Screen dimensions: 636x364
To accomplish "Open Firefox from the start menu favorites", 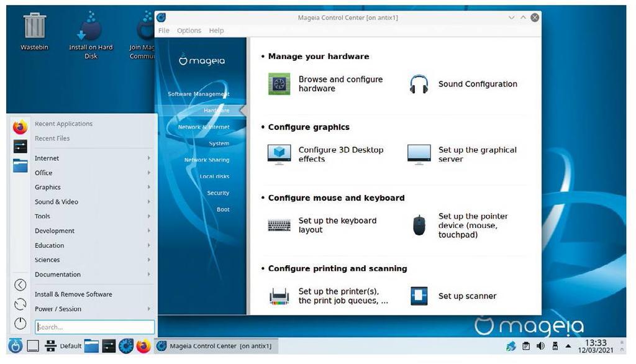I will click(x=20, y=127).
